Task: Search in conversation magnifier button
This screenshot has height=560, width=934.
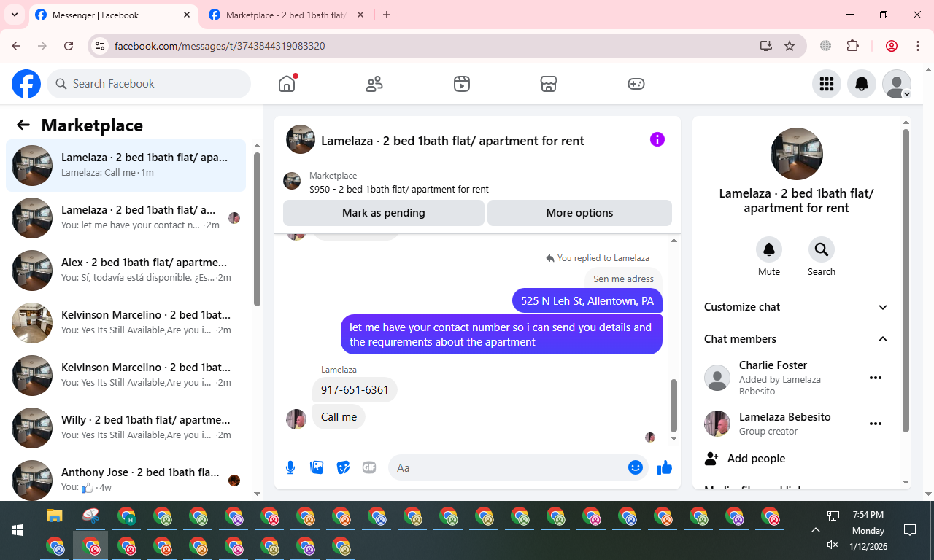Action: point(822,249)
